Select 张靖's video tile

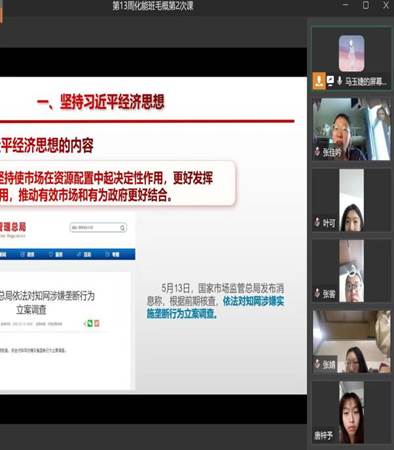point(351,341)
